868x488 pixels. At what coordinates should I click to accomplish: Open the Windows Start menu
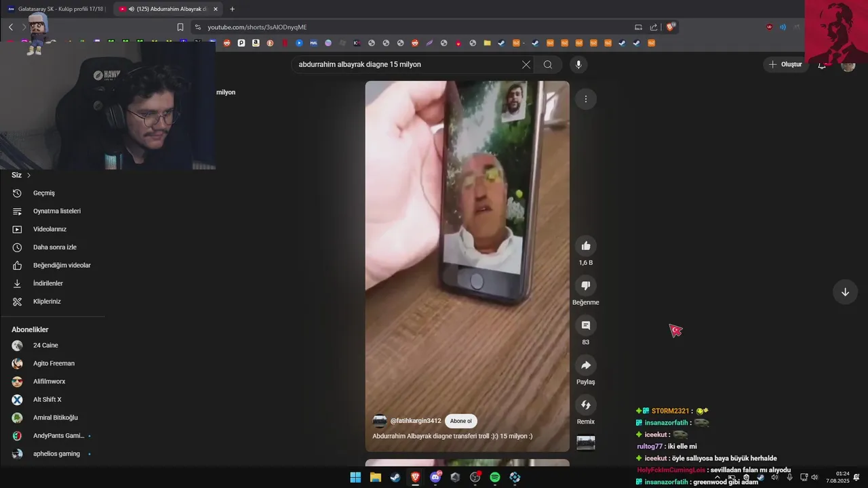tap(355, 477)
